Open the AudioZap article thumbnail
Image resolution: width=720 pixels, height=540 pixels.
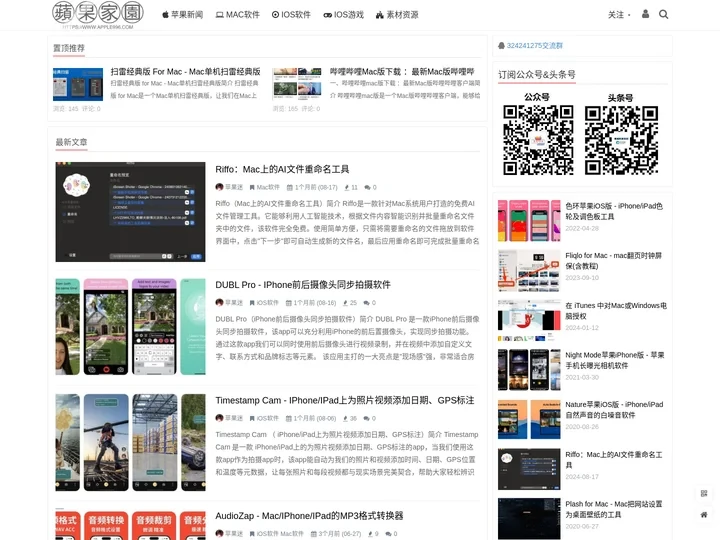click(130, 525)
